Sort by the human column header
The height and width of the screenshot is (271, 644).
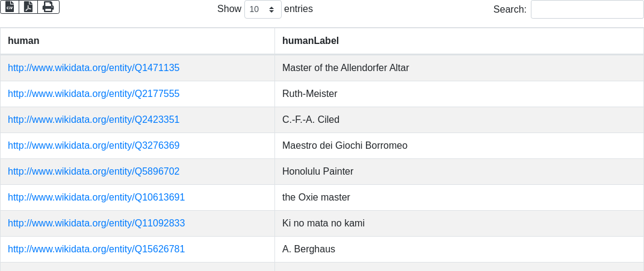point(23,41)
